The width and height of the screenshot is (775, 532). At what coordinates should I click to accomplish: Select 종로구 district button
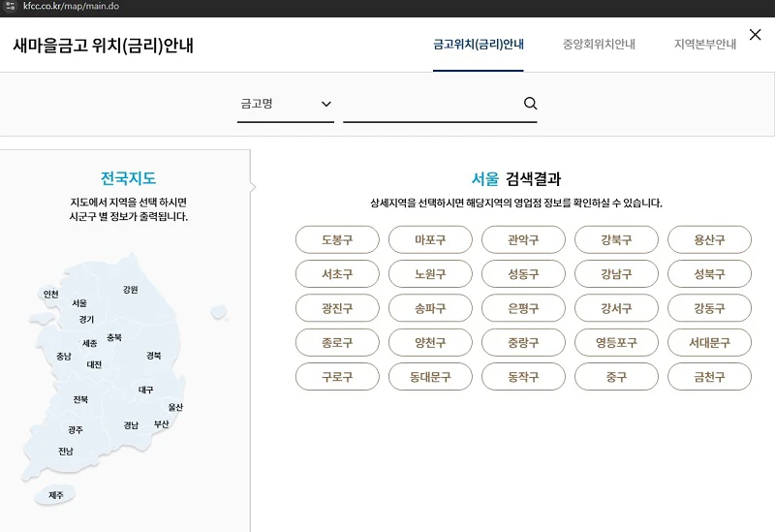coord(337,342)
